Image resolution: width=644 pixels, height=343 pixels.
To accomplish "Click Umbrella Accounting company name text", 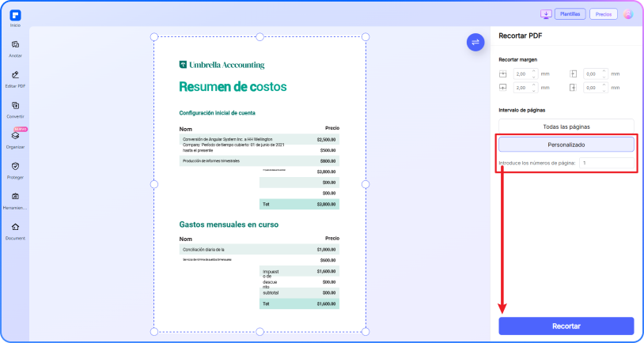I will point(227,65).
